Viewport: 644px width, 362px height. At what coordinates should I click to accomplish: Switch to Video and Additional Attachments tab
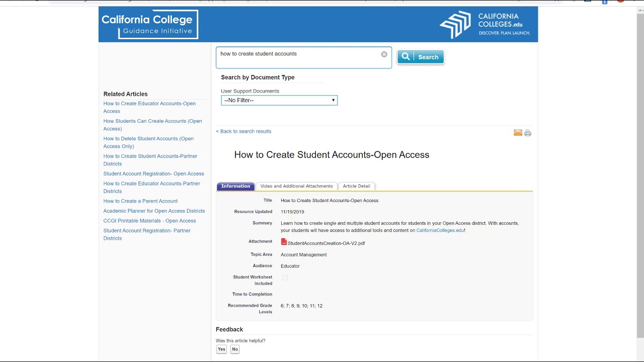[x=296, y=186]
